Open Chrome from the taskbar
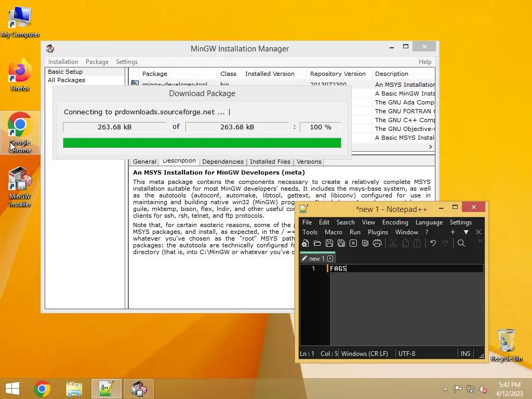 click(42, 389)
